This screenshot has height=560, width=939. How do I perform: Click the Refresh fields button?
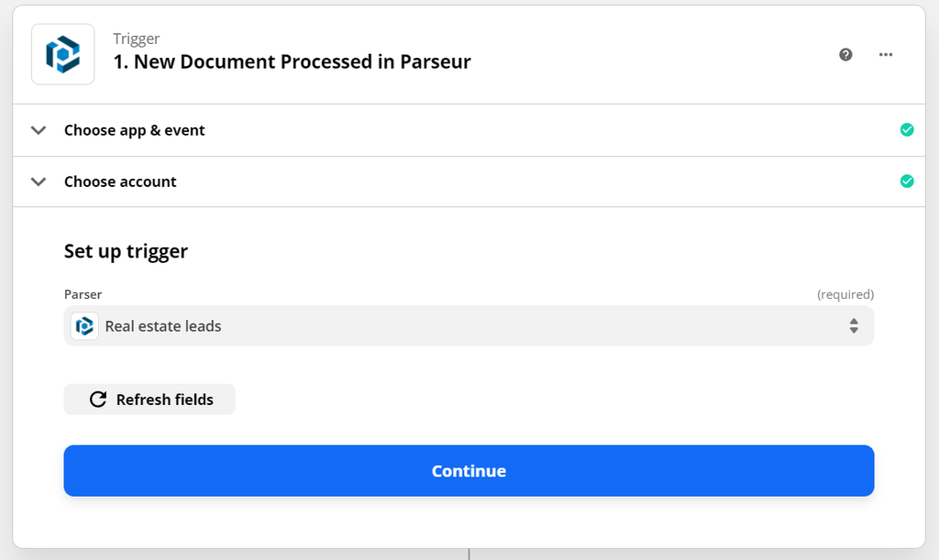coord(149,399)
